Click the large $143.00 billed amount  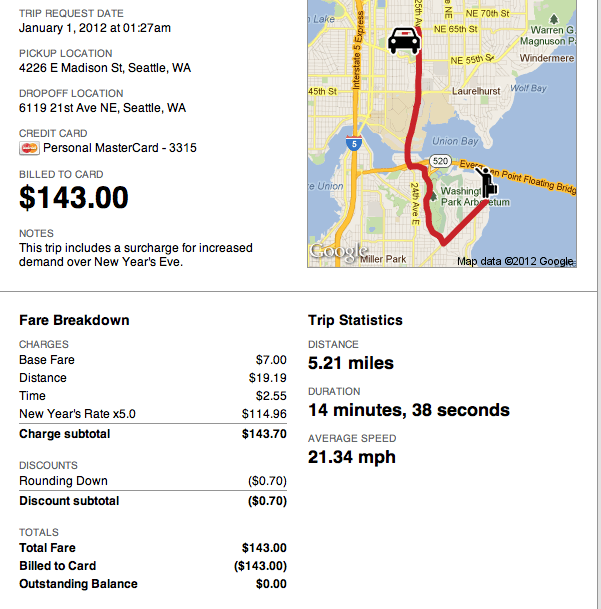point(74,198)
